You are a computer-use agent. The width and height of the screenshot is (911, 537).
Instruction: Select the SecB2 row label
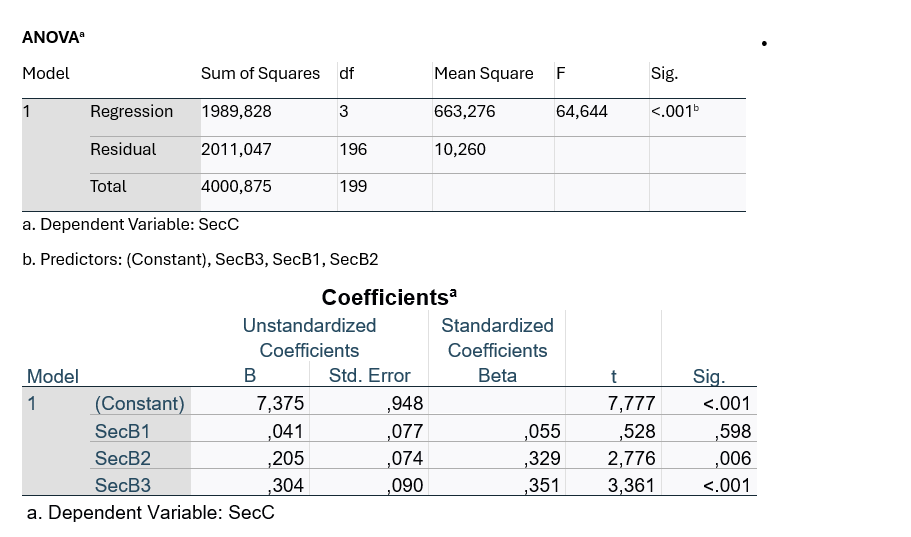[122, 458]
